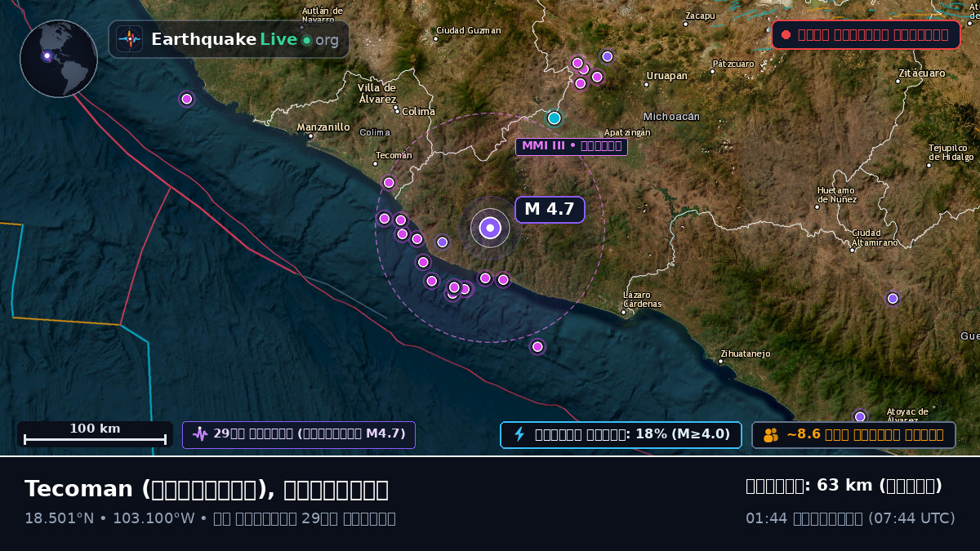Click the Ciudad Altamirano label
This screenshot has width=980, height=551.
[875, 238]
